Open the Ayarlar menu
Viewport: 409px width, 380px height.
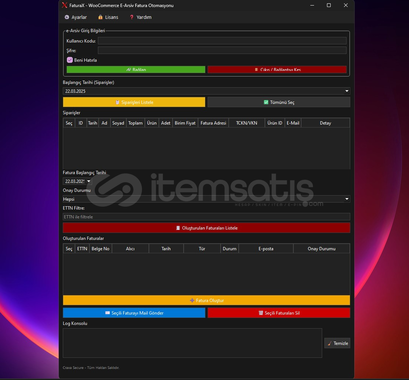tap(76, 17)
